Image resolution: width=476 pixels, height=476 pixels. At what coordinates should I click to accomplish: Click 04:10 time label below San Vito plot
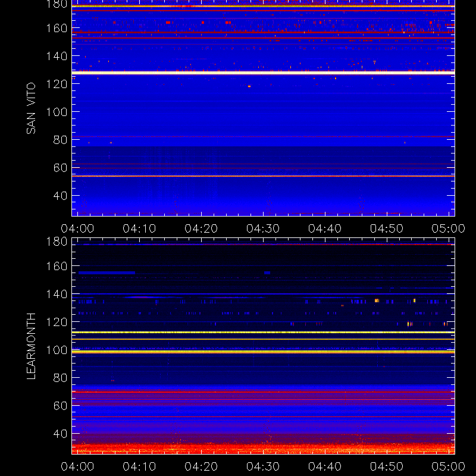pyautogui.click(x=139, y=228)
